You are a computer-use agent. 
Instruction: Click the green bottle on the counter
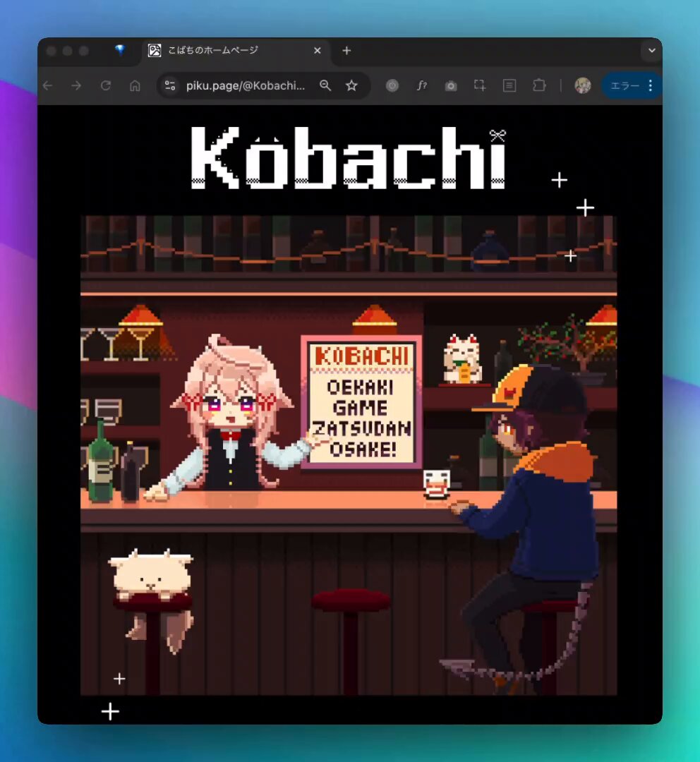pyautogui.click(x=100, y=461)
